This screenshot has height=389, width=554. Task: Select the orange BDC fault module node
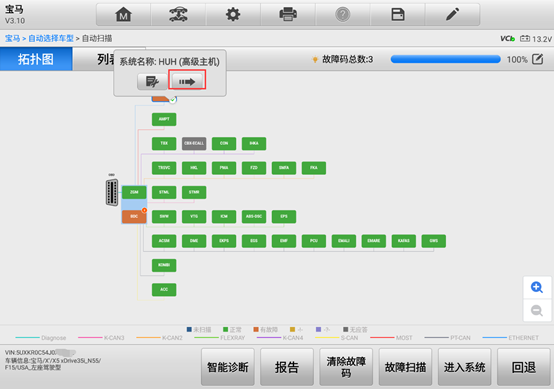[x=134, y=217]
